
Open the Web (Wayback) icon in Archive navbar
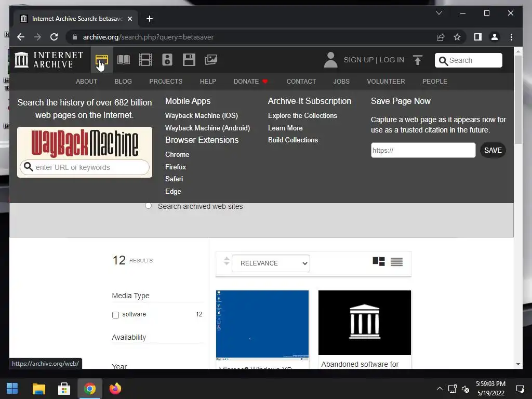tap(101, 60)
